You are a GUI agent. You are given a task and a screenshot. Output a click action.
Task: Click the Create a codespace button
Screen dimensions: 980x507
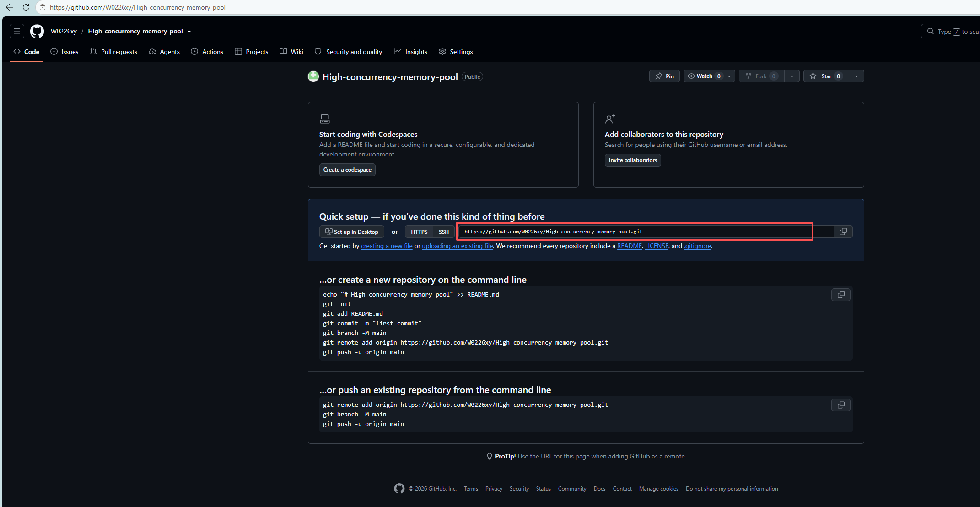(x=347, y=170)
